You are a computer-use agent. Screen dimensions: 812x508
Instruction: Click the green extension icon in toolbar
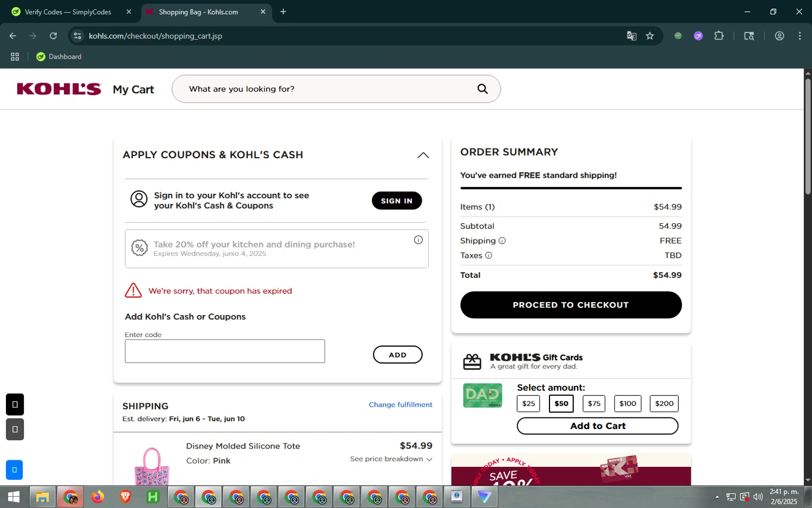[678, 36]
